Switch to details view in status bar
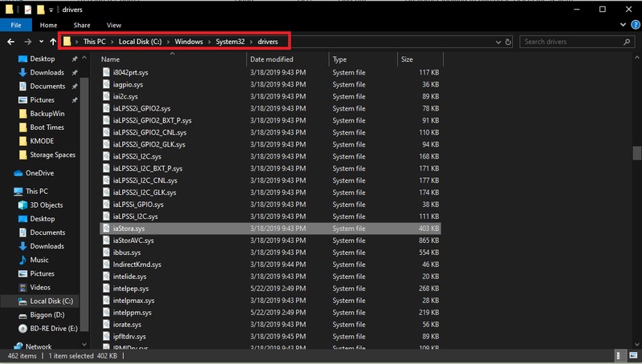 pos(621,355)
